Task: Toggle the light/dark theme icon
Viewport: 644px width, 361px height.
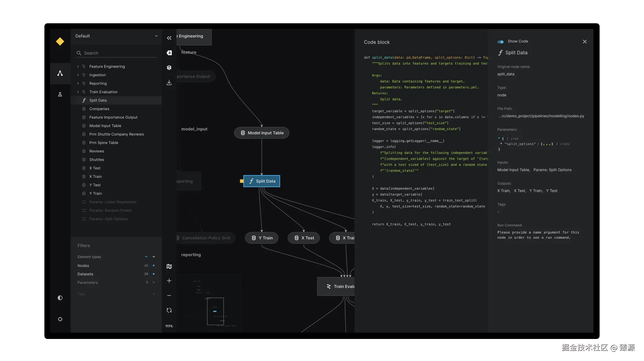Action: [60, 298]
